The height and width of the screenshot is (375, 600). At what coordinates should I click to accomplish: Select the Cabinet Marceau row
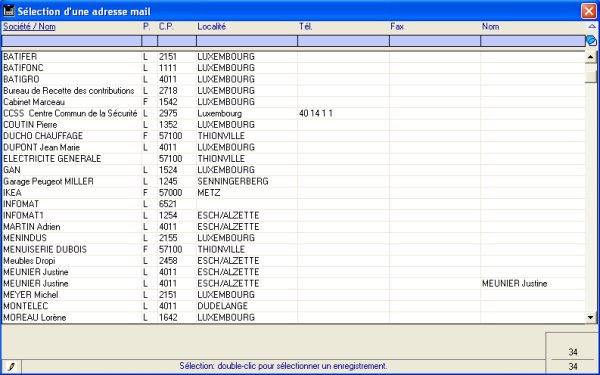tap(293, 102)
